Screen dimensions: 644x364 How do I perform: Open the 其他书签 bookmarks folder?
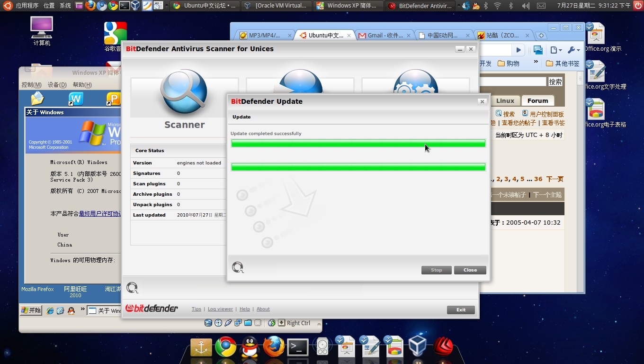point(563,63)
